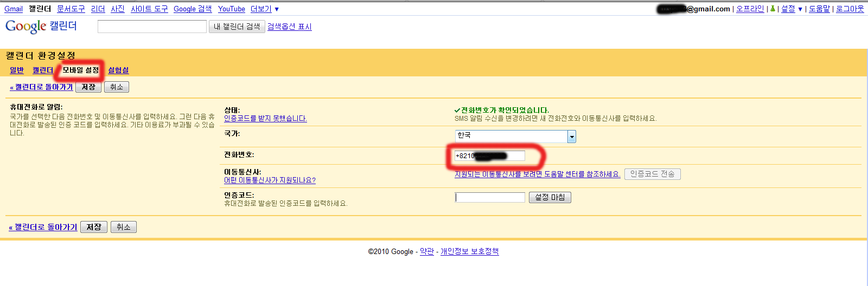Open 문서도구 (Docs) link

71,9
